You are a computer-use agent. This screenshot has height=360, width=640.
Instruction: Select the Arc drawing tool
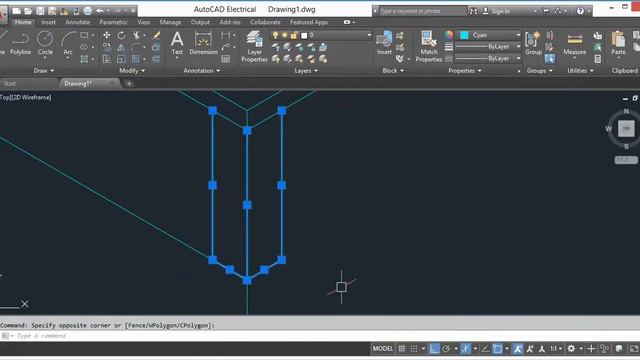pos(68,44)
